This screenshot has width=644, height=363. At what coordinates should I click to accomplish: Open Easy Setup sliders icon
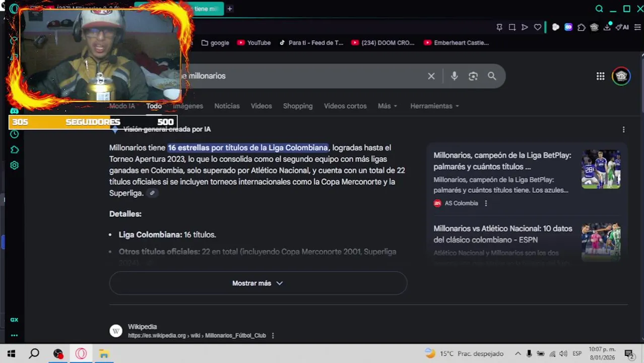(637, 27)
